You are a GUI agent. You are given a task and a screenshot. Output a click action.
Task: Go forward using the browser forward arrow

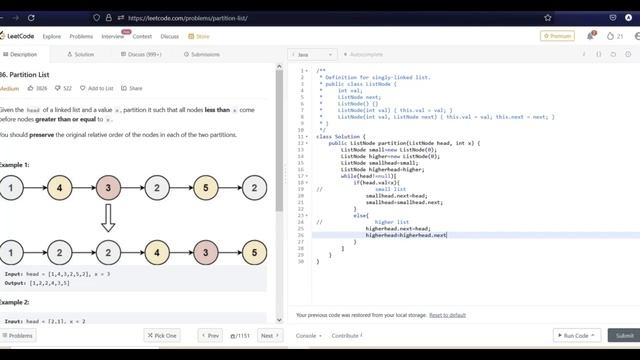point(16,18)
